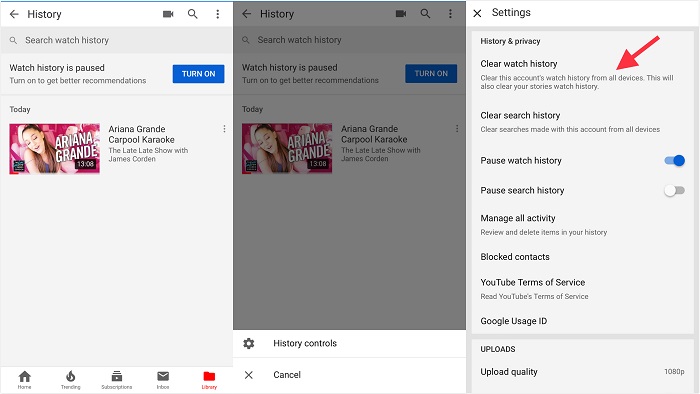
Task: Open Upload quality setting
Action: (583, 372)
